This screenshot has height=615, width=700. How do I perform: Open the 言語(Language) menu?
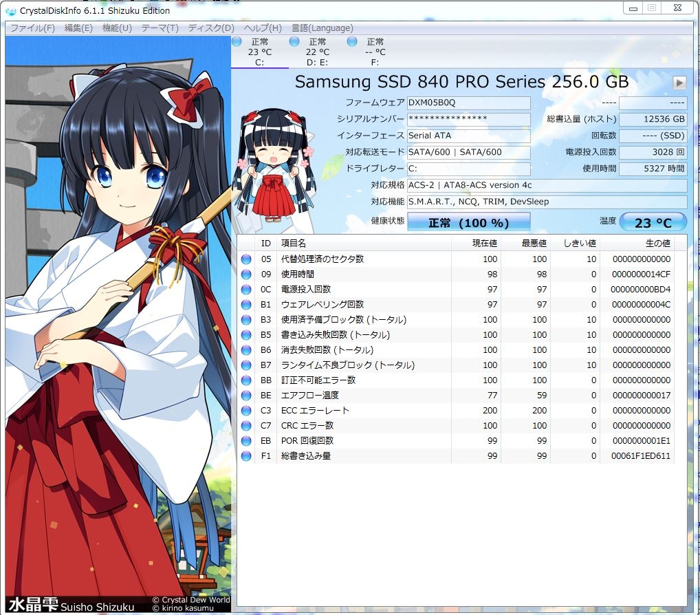[x=322, y=28]
